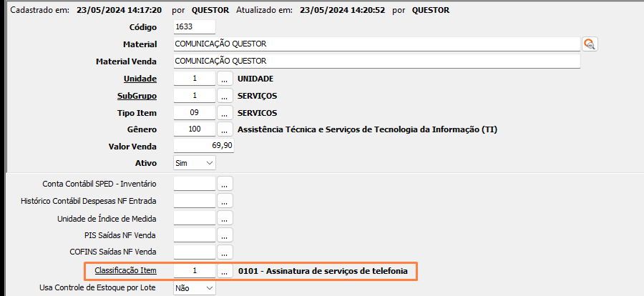Click the Gênero code field with 100

(x=194, y=129)
